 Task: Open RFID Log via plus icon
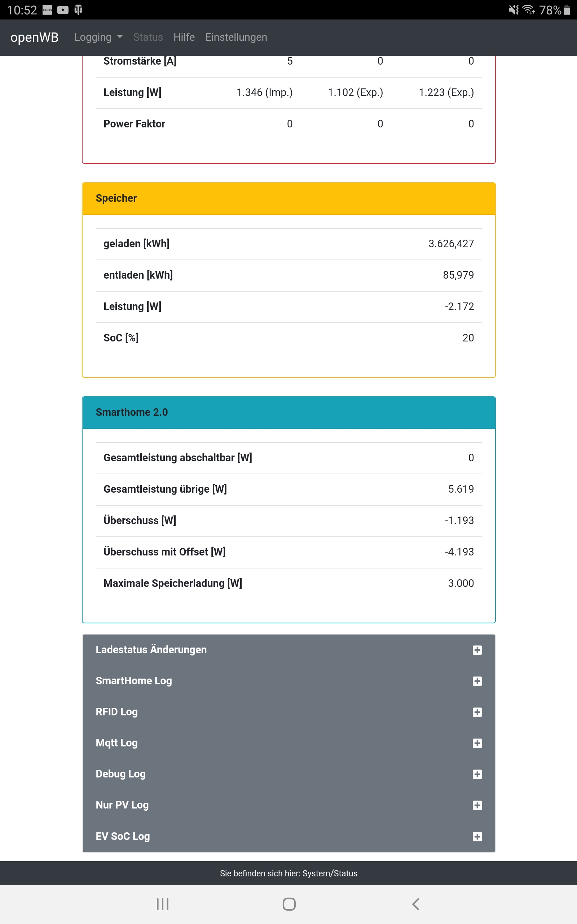coord(477,712)
